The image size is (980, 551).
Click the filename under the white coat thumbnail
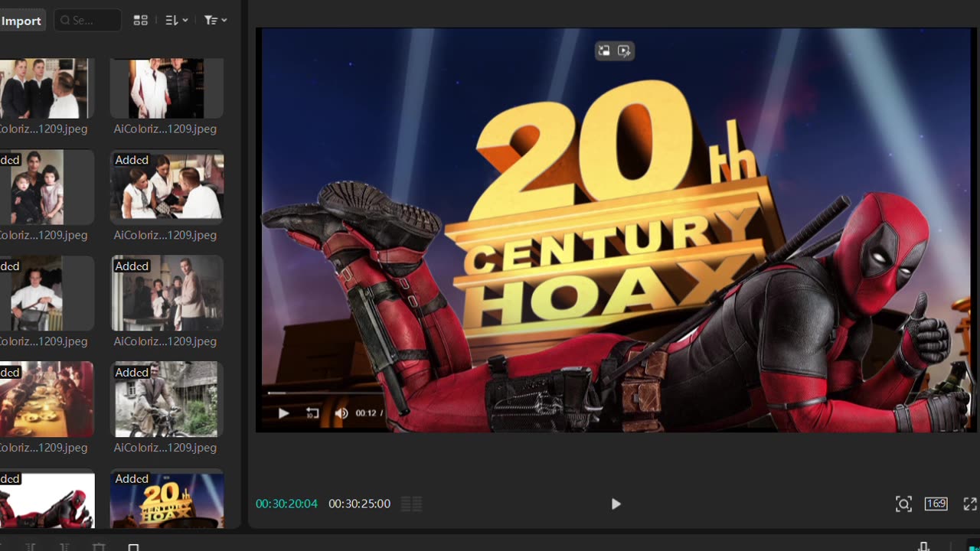click(165, 129)
